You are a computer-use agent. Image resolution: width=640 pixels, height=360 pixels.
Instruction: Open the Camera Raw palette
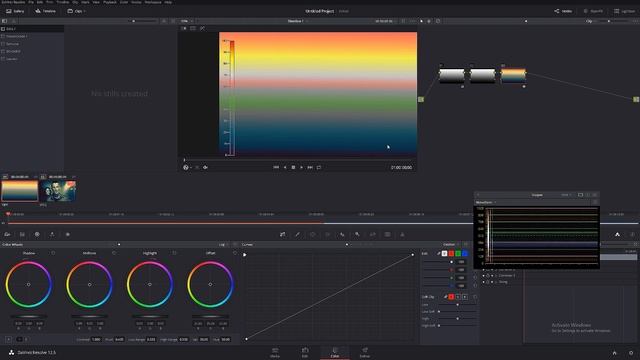click(7, 234)
